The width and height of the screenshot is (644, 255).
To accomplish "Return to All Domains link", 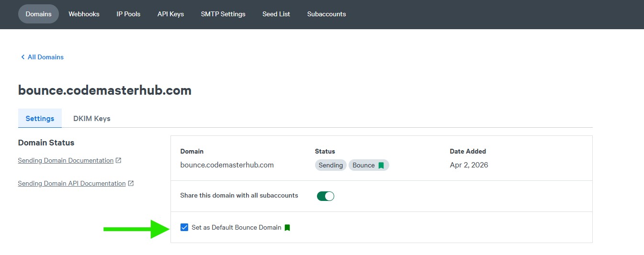I will (45, 57).
